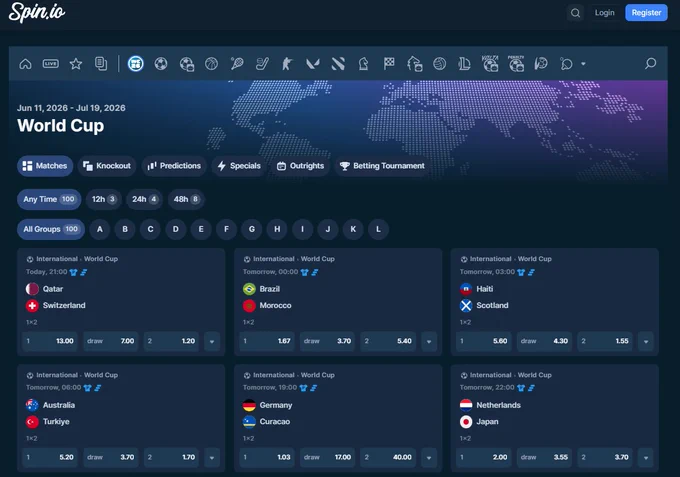Bet on draw 17.00 Germany vs Curacao

pyautogui.click(x=327, y=457)
